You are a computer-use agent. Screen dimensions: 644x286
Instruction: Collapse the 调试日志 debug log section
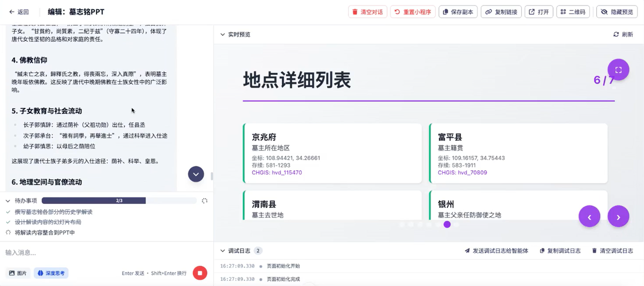[x=222, y=251]
